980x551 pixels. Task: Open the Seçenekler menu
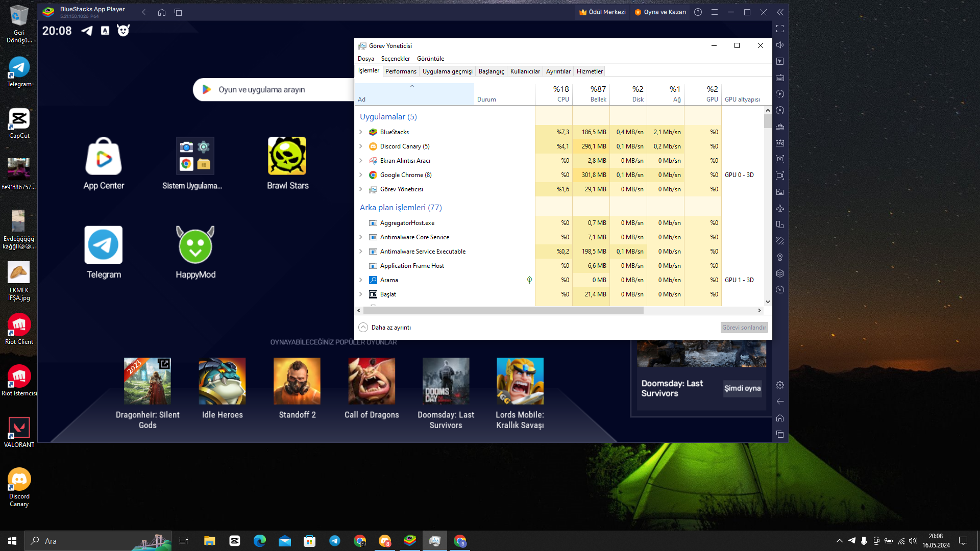(x=395, y=59)
